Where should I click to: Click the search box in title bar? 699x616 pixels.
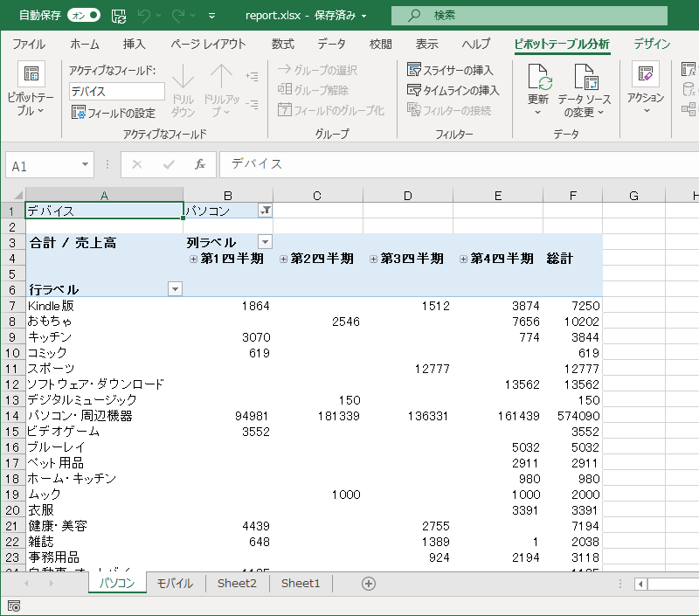click(x=524, y=16)
